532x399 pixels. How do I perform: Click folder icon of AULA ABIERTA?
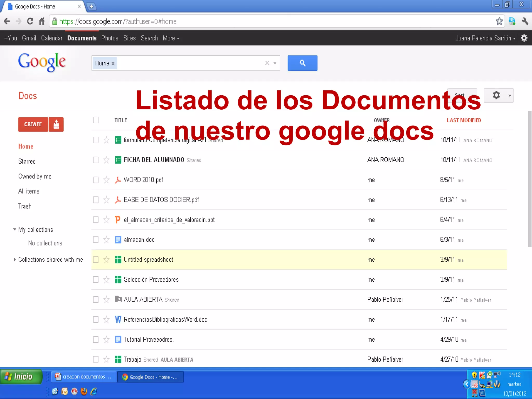pyautogui.click(x=118, y=299)
